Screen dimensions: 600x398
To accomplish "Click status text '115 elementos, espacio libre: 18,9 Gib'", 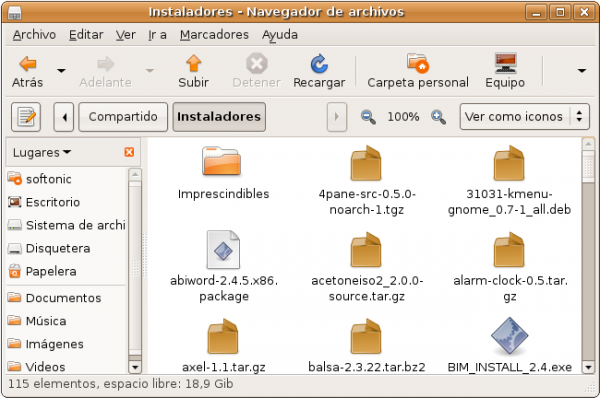I will (x=121, y=383).
